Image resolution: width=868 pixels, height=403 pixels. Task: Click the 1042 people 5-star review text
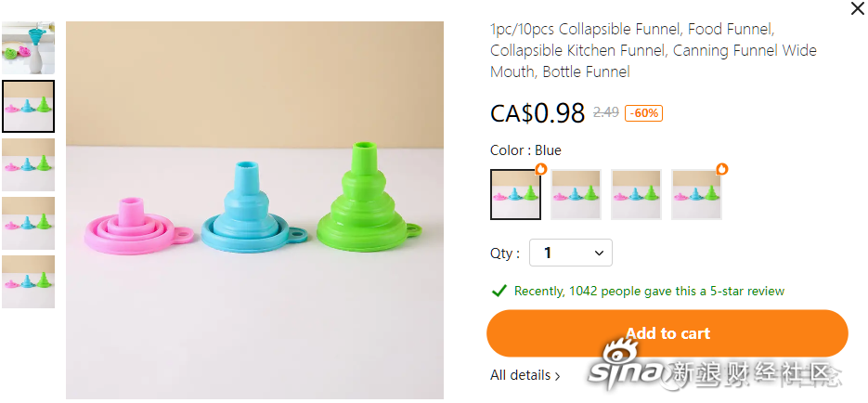tap(649, 291)
